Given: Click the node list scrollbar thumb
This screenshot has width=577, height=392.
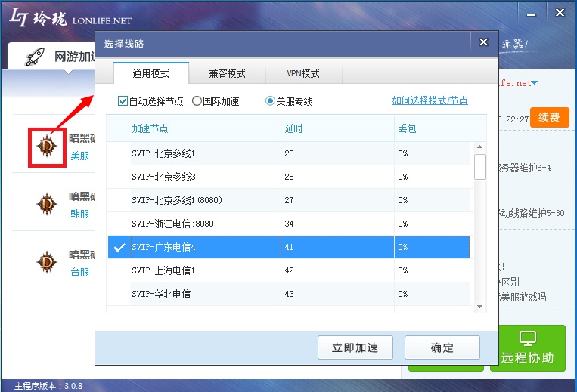Looking at the screenshot, I should [x=480, y=167].
